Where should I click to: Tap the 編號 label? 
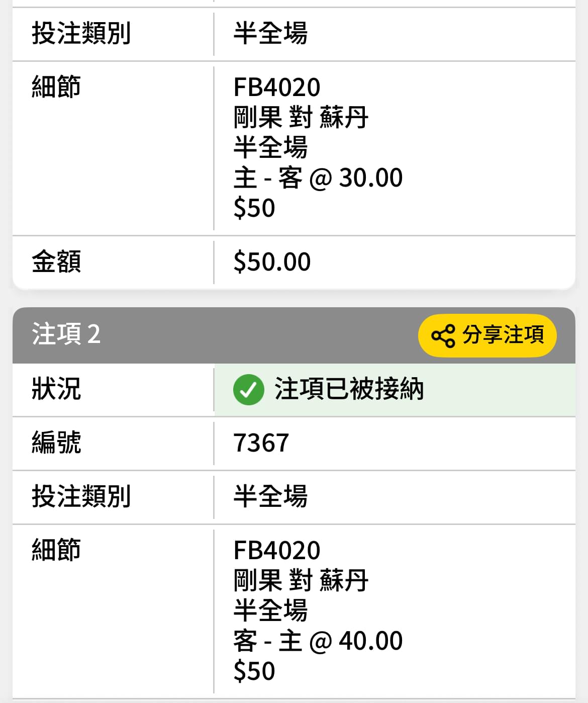point(56,443)
